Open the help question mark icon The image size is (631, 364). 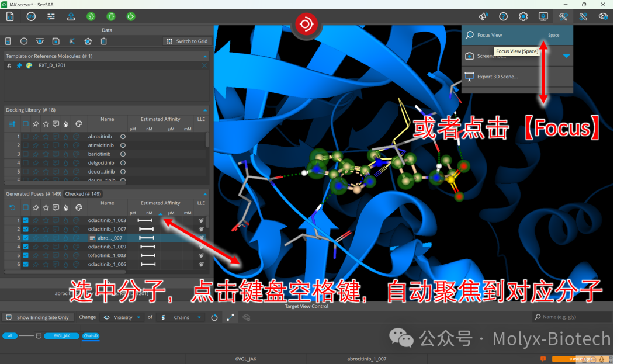pos(504,16)
